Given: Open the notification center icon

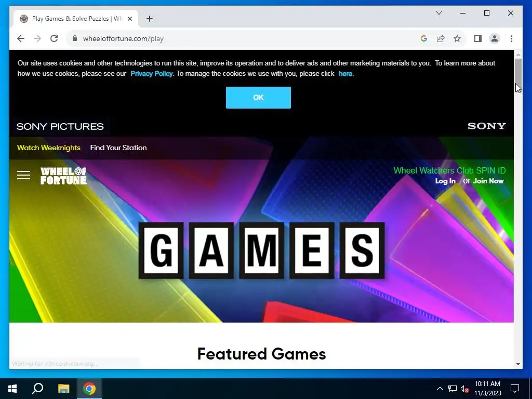Looking at the screenshot, I should 515,389.
